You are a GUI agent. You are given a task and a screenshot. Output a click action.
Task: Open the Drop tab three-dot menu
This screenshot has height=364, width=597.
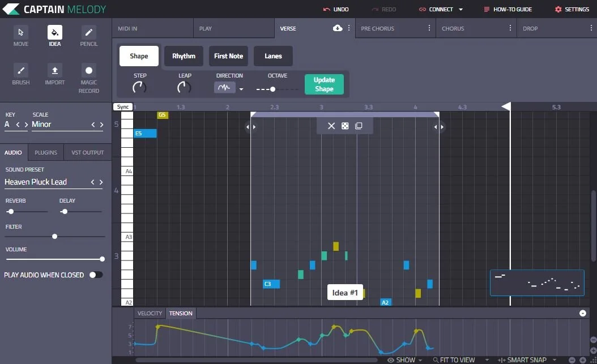click(591, 28)
